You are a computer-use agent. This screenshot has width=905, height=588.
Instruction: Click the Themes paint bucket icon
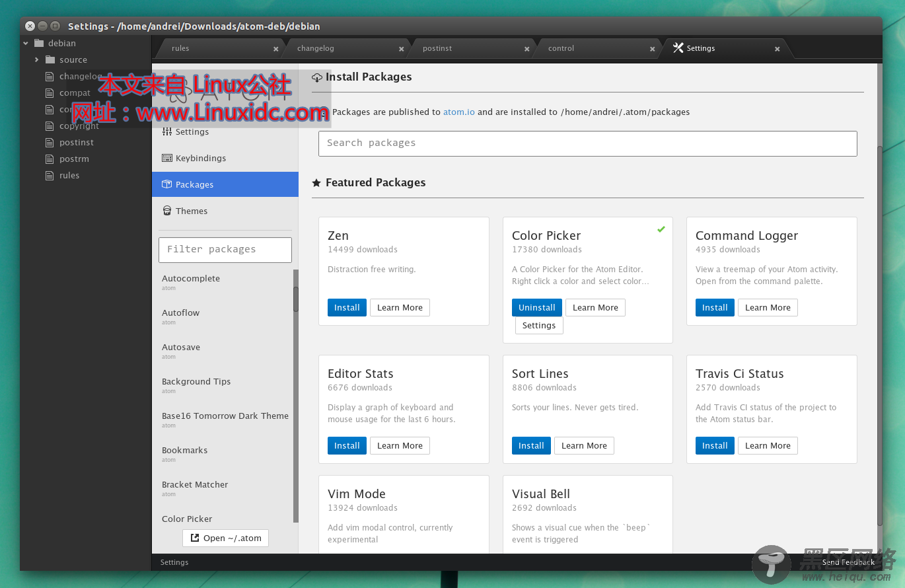tap(167, 211)
